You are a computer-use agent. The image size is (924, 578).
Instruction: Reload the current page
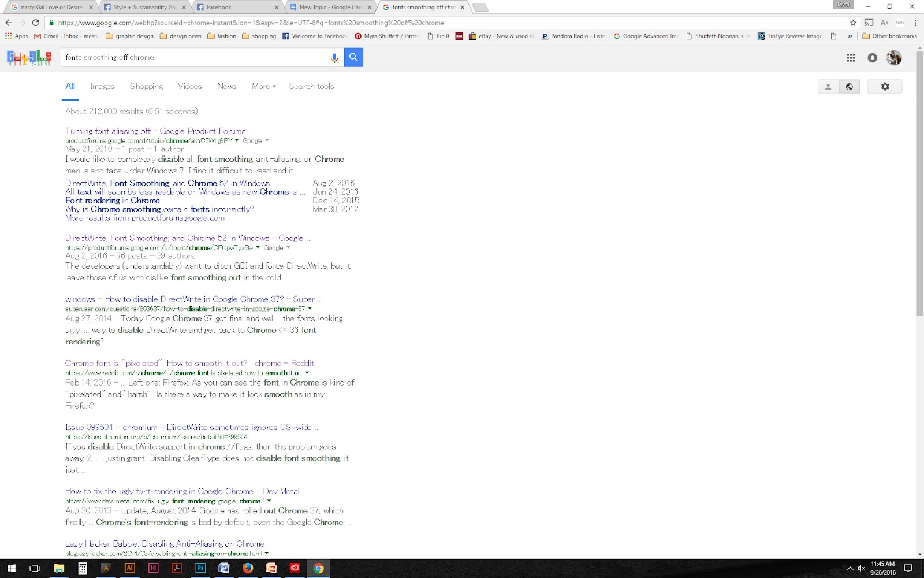click(35, 23)
